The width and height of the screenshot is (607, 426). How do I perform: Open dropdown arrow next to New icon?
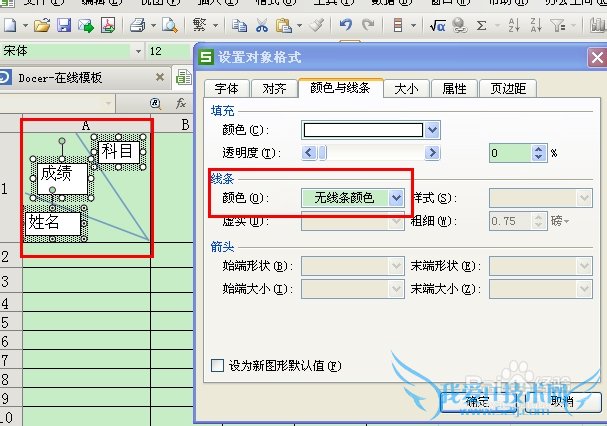coord(25,26)
